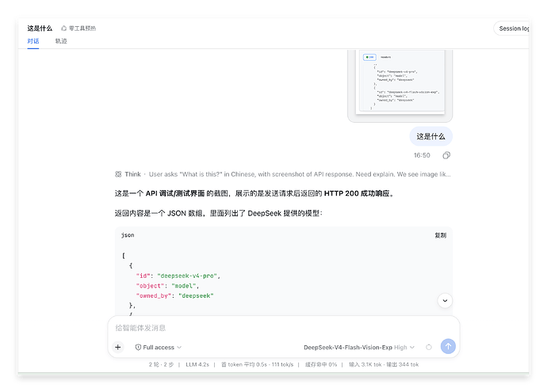
Task: Click the 首 token 平均 0.5s status entry
Action: (x=257, y=364)
